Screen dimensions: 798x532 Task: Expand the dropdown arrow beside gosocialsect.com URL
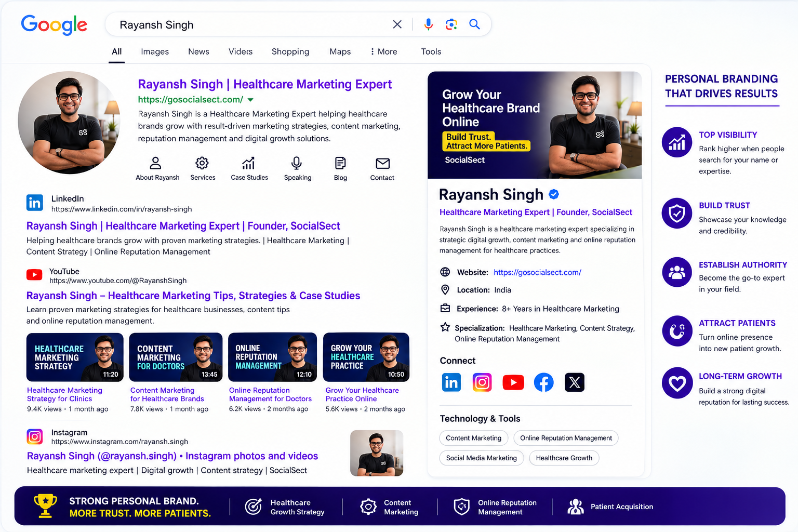coord(250,100)
